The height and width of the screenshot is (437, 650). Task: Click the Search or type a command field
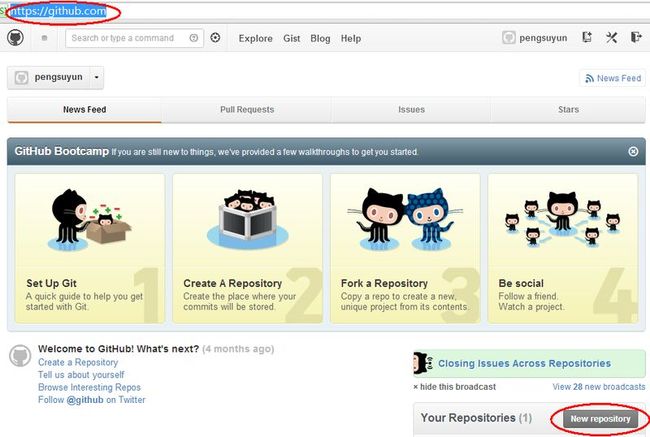tap(134, 38)
